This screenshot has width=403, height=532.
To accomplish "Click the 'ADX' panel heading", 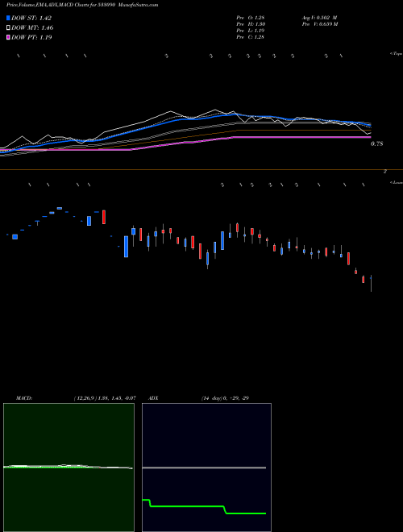I will pos(153,398).
